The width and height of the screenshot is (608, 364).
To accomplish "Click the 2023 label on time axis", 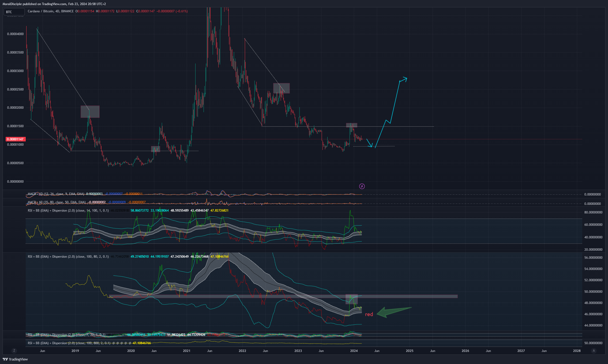I will tap(298, 351).
